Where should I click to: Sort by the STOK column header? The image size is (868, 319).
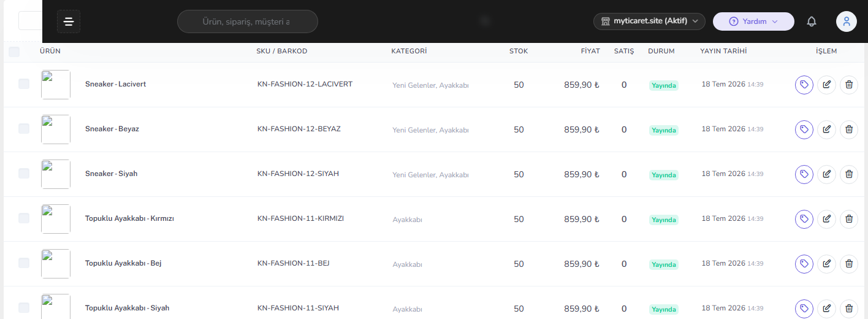click(x=519, y=51)
